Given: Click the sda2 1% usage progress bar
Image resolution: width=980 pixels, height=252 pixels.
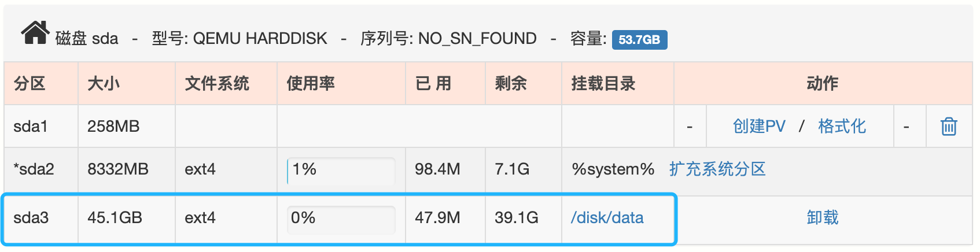Looking at the screenshot, I should (341, 170).
